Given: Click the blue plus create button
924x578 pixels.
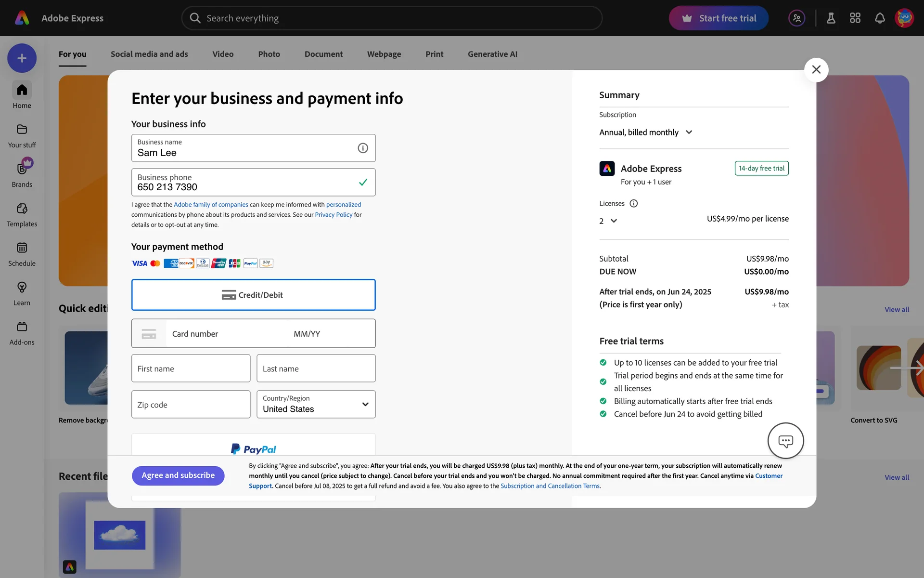Looking at the screenshot, I should pos(22,58).
